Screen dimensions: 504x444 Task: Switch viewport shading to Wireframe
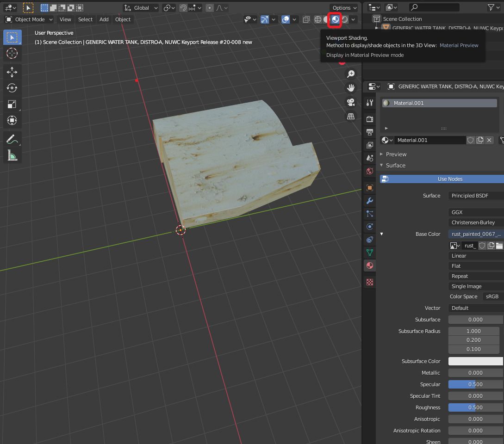click(318, 19)
